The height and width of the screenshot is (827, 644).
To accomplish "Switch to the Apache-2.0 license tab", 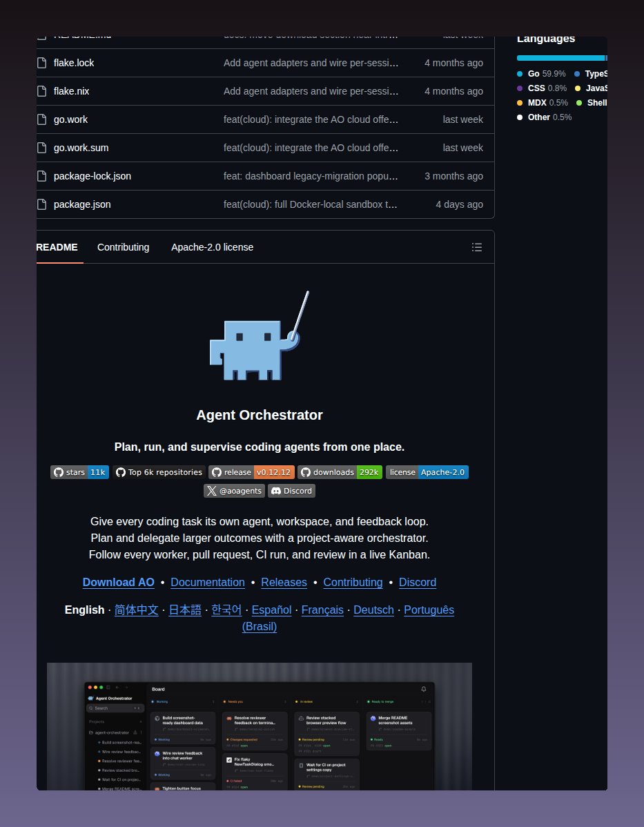I will 212,247.
